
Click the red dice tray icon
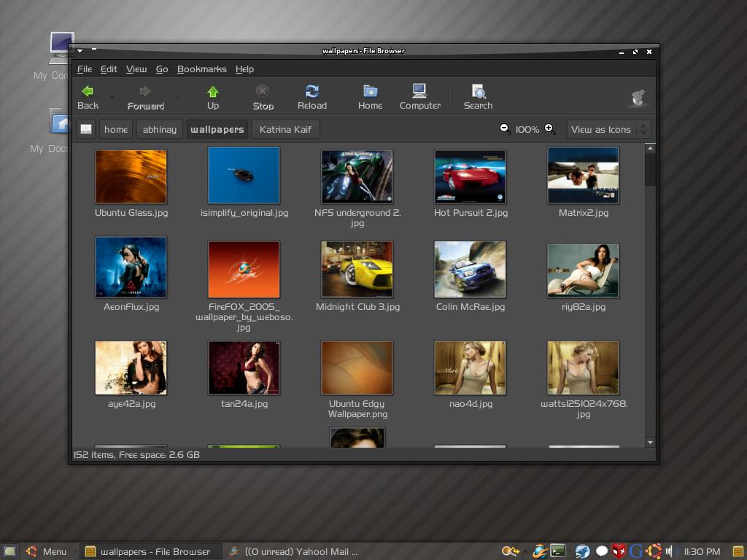coord(619,551)
